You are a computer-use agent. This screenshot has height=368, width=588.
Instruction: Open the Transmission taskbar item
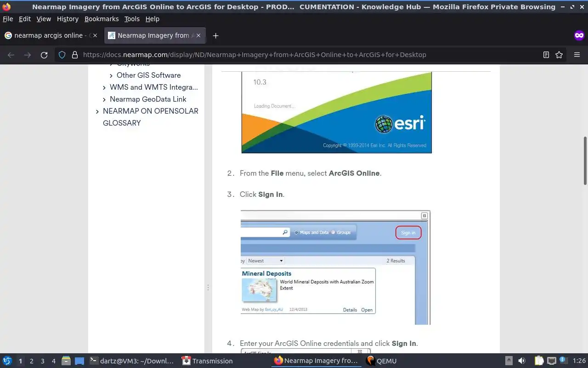pyautogui.click(x=208, y=361)
